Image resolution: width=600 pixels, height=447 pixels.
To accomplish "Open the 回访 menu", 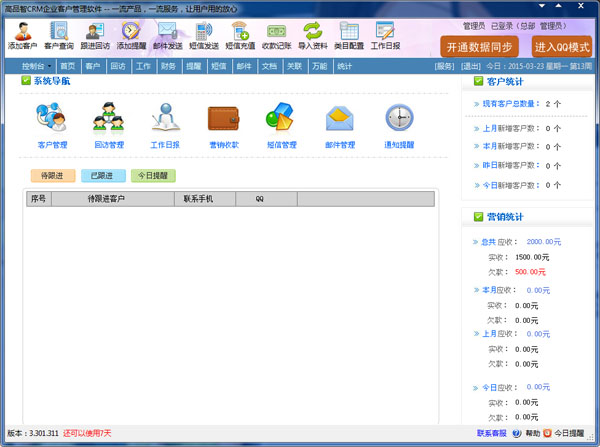I will (x=118, y=66).
